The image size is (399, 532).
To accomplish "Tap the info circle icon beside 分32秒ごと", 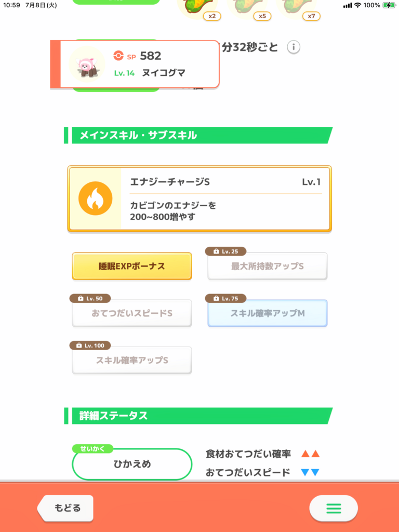I will coord(294,47).
